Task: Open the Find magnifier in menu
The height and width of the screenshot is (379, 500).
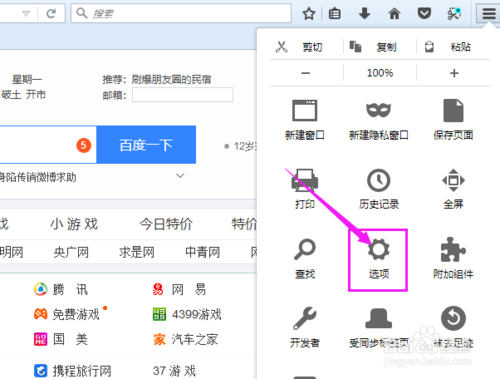Action: coord(305,249)
